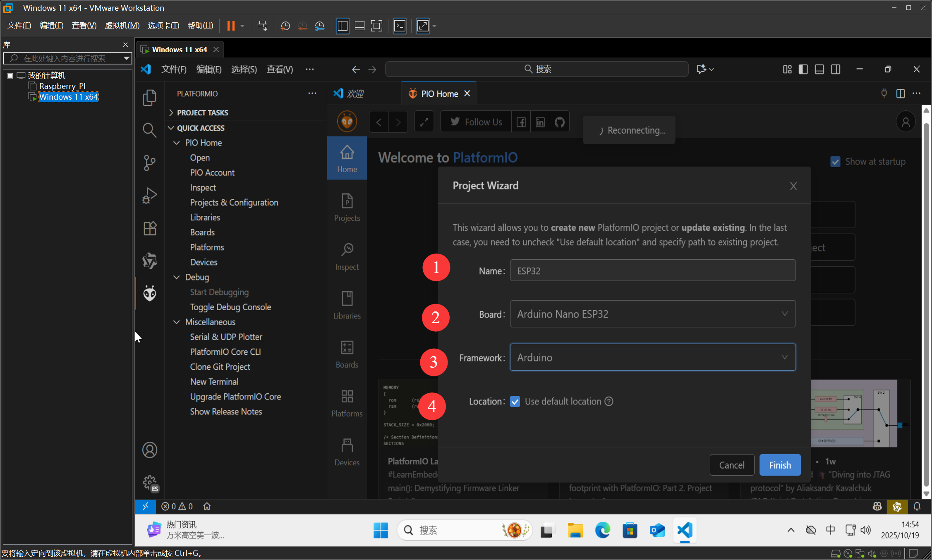The width and height of the screenshot is (932, 560).
Task: Close the Project Wizard dialog
Action: [793, 186]
